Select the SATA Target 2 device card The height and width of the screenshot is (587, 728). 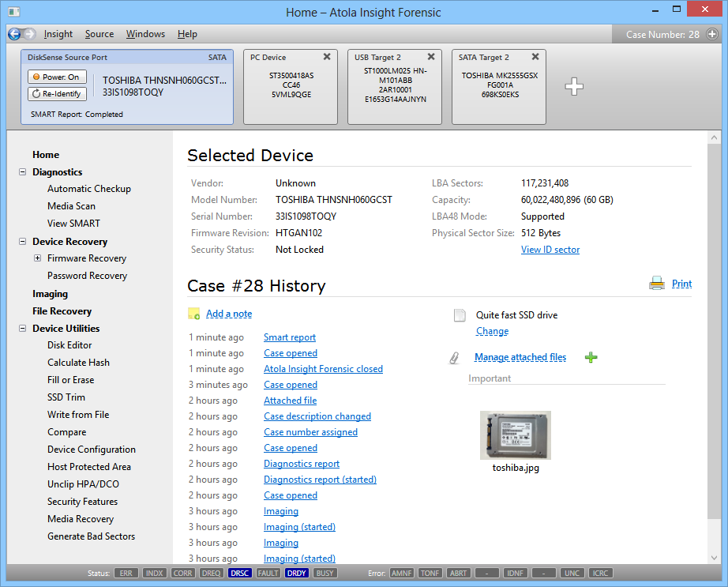tap(499, 87)
